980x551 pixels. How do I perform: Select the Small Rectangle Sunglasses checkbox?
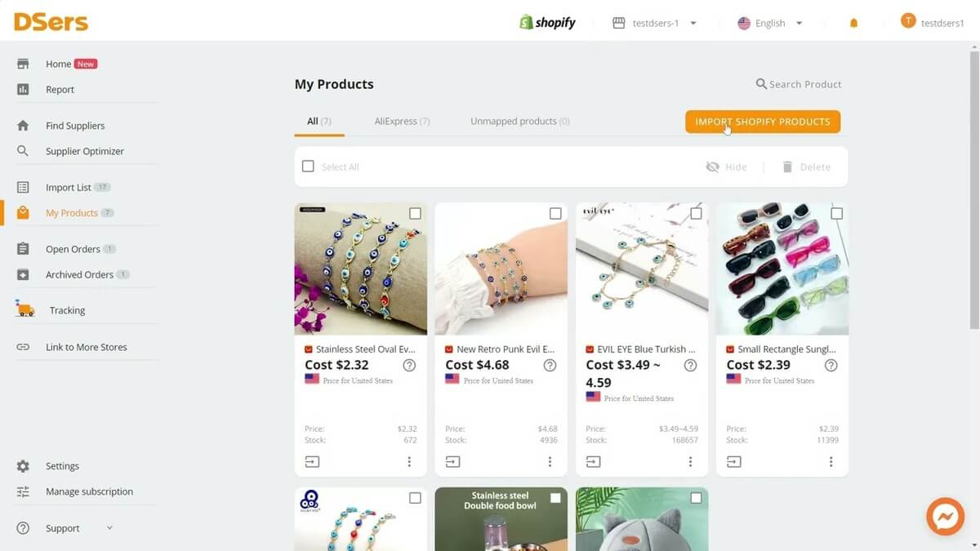(836, 213)
